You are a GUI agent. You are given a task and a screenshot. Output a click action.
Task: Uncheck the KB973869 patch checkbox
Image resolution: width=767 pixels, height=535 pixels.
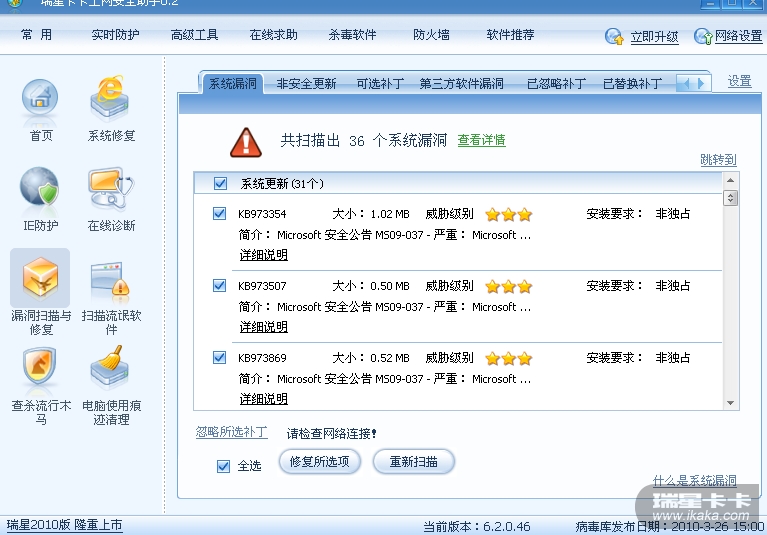(x=220, y=357)
